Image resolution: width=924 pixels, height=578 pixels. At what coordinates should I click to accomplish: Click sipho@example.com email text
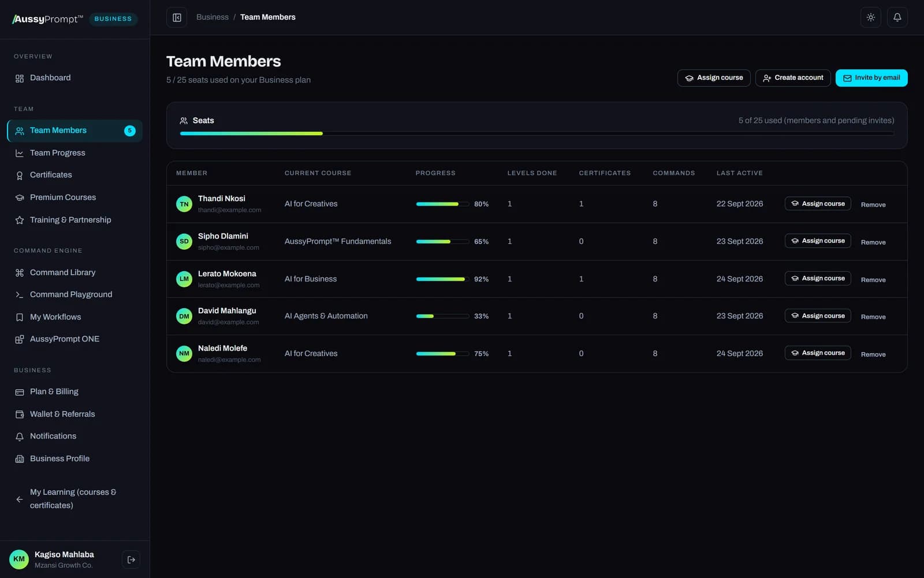[229, 247]
